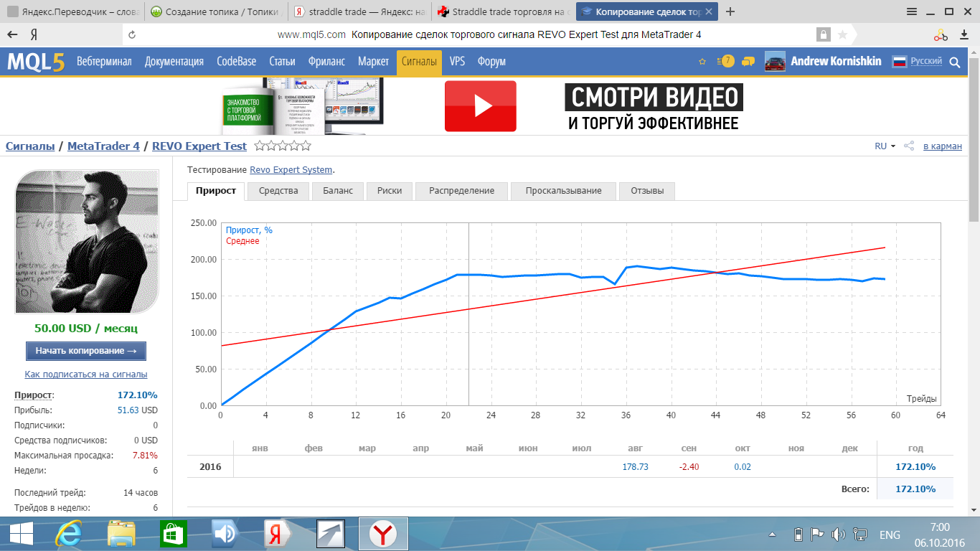This screenshot has height=551, width=980.
Task: Switch to the Яндекс.Переводчик browser tab
Action: (72, 11)
